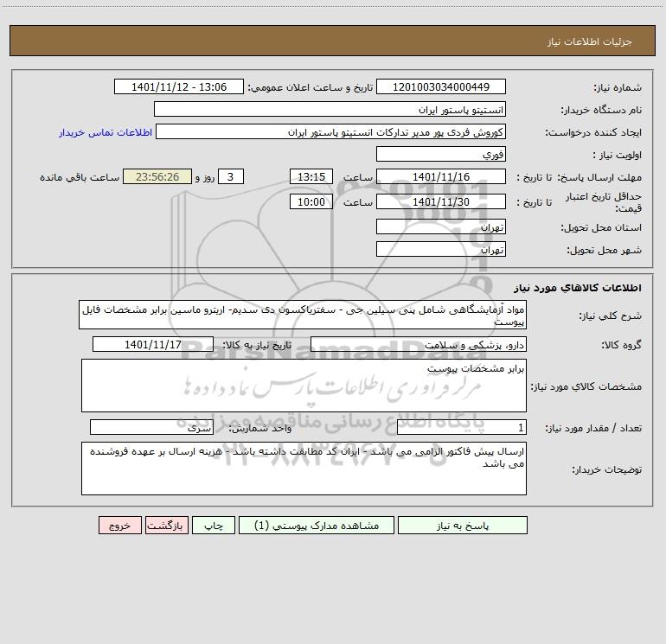The width and height of the screenshot is (666, 644).
Task: Click the general description field مواد آزمایشگاهی
Action: pyautogui.click(x=303, y=315)
